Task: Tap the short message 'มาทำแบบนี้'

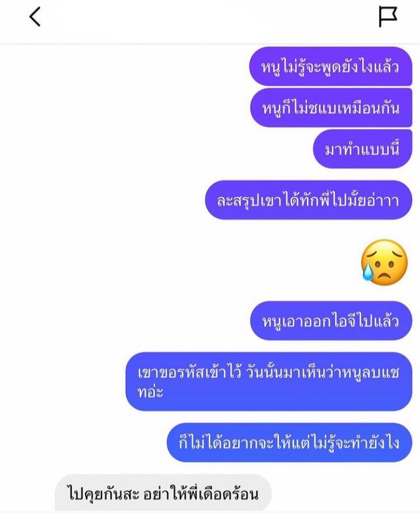Action: tap(362, 149)
